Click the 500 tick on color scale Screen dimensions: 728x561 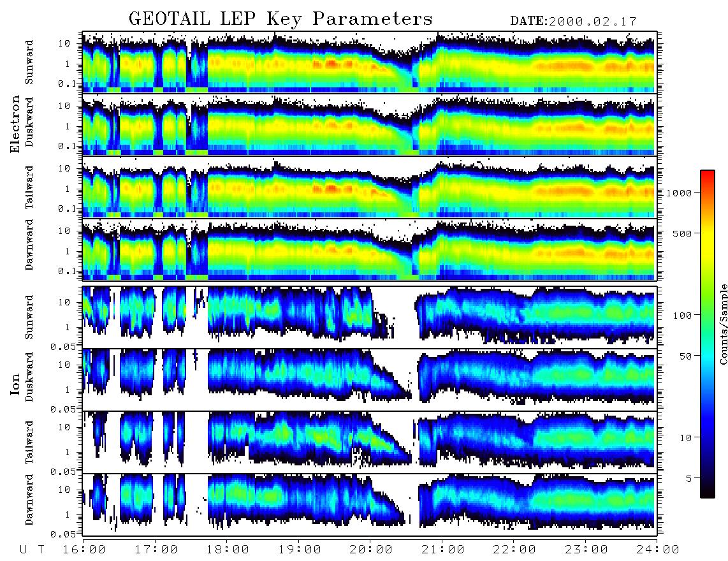682,233
